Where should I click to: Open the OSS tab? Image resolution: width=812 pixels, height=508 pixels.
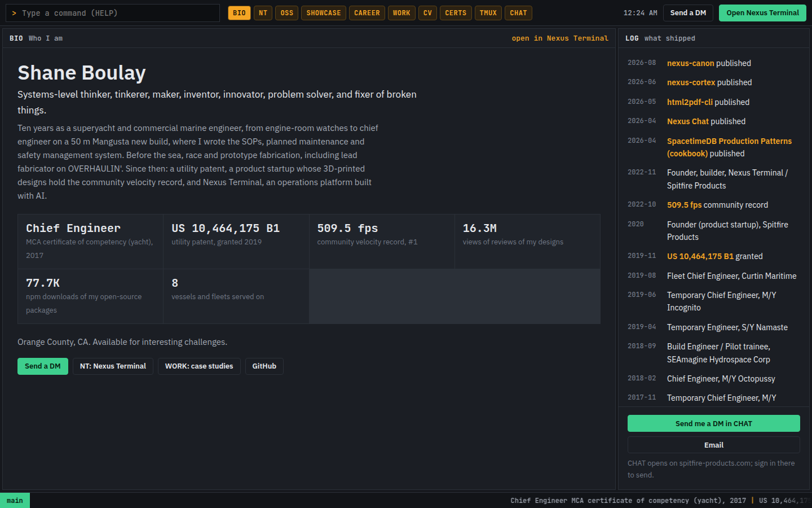287,13
